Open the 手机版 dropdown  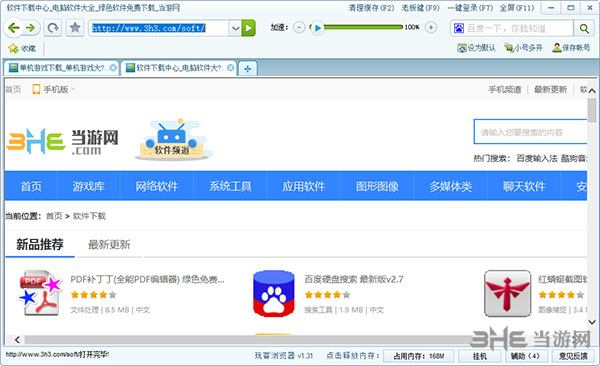click(x=54, y=90)
